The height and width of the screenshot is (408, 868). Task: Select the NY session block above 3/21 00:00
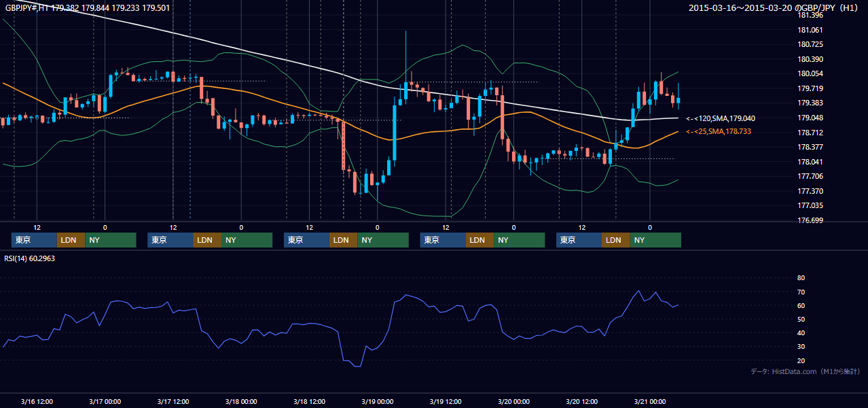[x=655, y=240]
